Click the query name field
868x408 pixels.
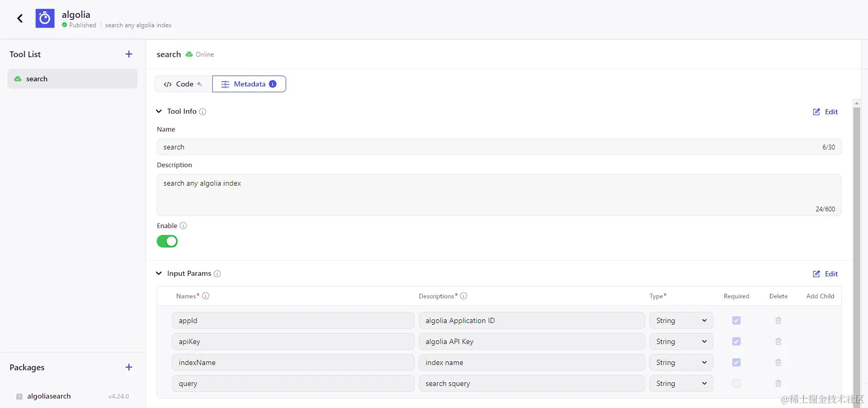[x=293, y=383]
